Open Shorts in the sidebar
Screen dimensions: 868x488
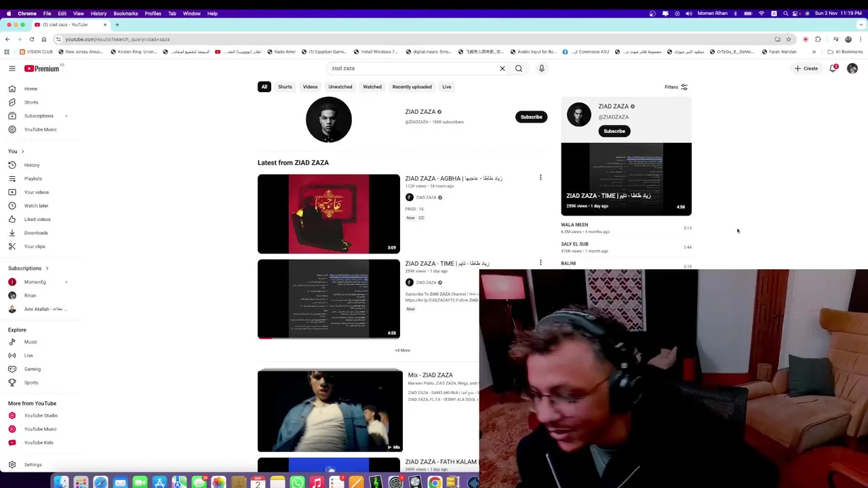(x=31, y=102)
